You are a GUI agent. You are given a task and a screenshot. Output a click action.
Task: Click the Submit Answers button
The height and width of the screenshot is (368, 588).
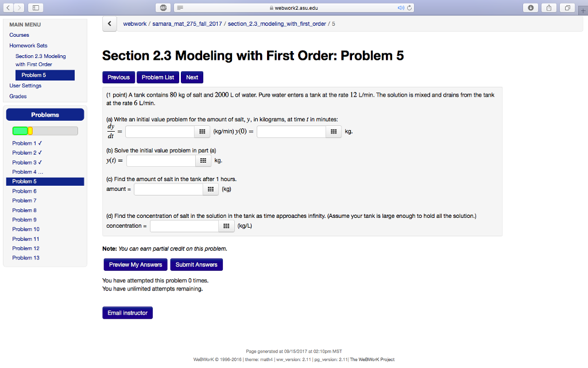click(x=196, y=264)
